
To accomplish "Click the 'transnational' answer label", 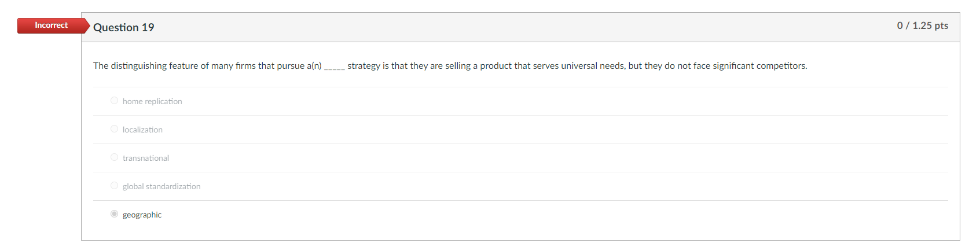I will coord(146,158).
